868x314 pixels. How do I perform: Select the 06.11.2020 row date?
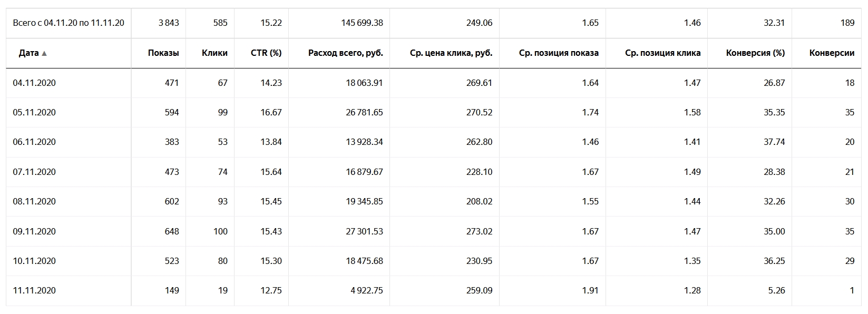click(34, 142)
